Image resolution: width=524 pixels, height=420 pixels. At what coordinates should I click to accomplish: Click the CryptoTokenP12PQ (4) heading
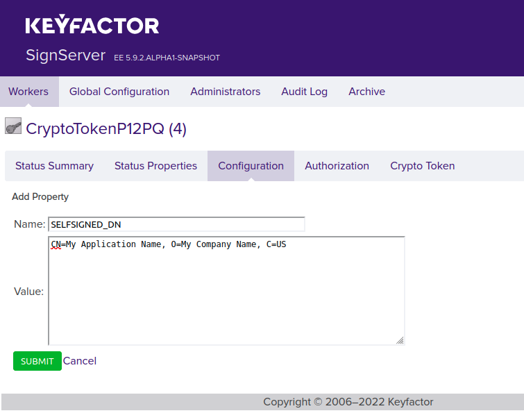(x=106, y=129)
